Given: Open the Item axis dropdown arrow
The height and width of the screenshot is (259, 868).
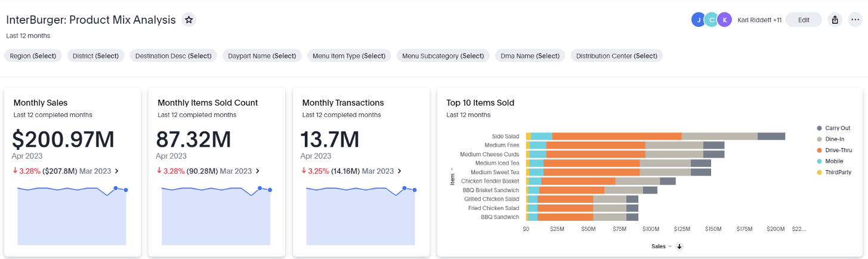Looking at the screenshot, I should 452,169.
